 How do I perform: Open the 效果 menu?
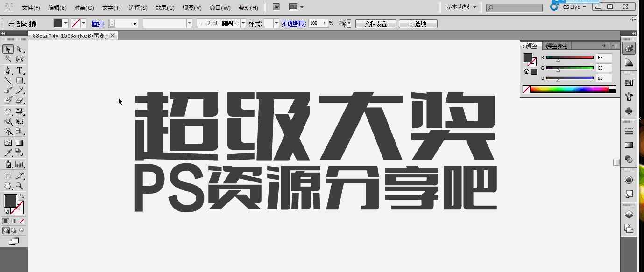[x=164, y=7]
